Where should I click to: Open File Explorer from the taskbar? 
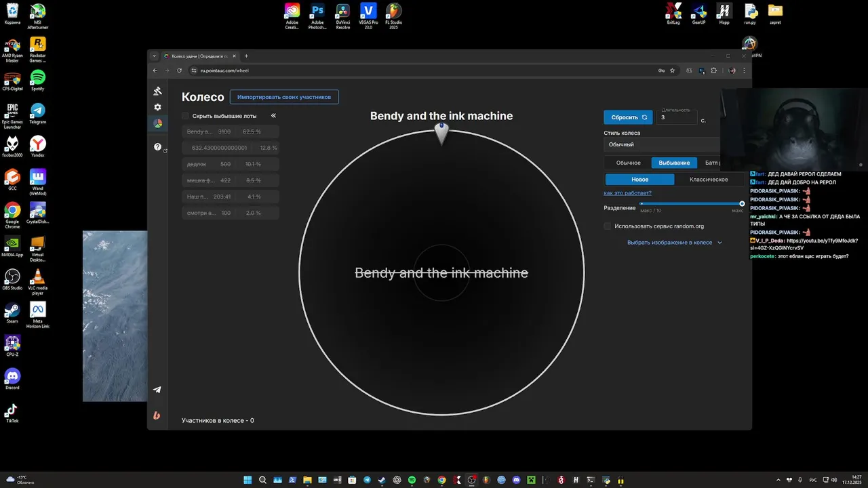[307, 480]
